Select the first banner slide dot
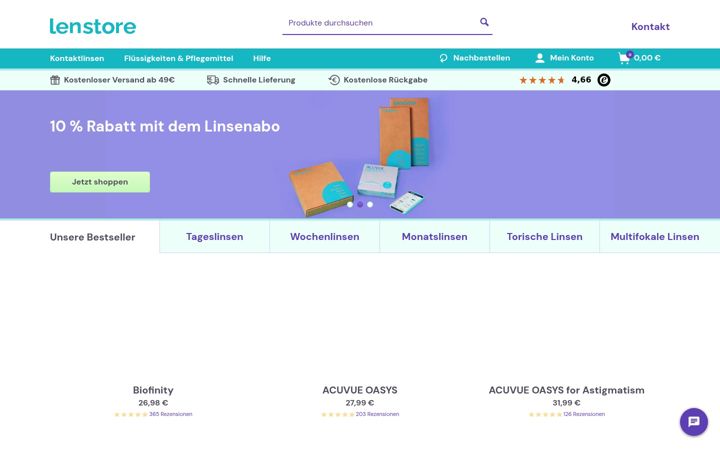Image resolution: width=720 pixels, height=450 pixels. 350,204
